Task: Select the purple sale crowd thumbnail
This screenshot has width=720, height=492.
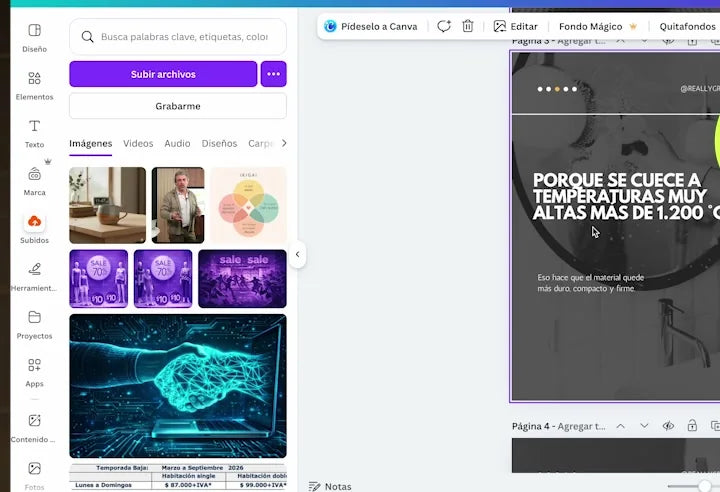Action: tap(242, 279)
